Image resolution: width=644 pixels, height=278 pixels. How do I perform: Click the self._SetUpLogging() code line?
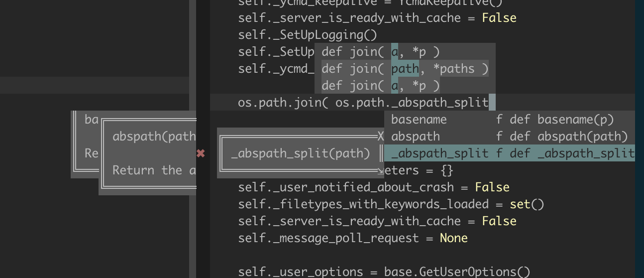pyautogui.click(x=307, y=35)
